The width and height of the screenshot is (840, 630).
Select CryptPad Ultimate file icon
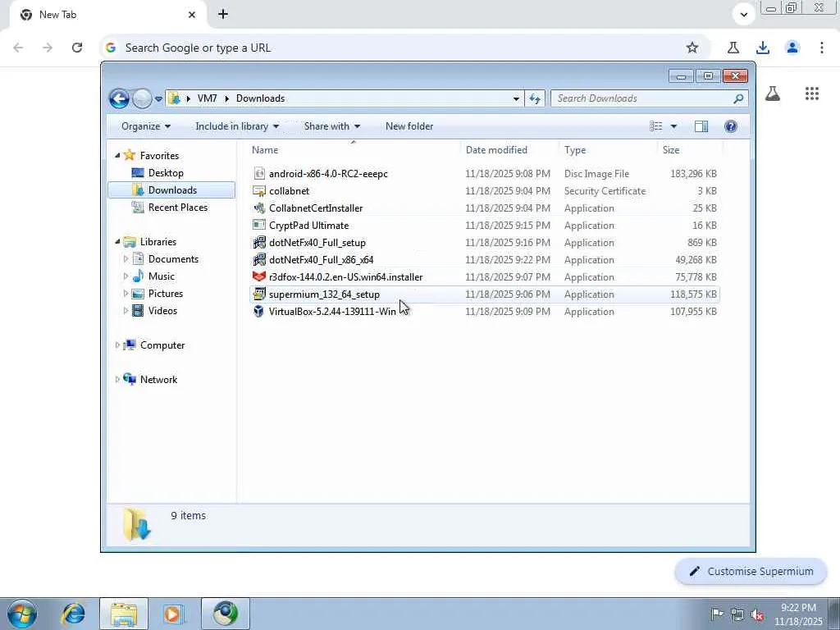pyautogui.click(x=259, y=225)
